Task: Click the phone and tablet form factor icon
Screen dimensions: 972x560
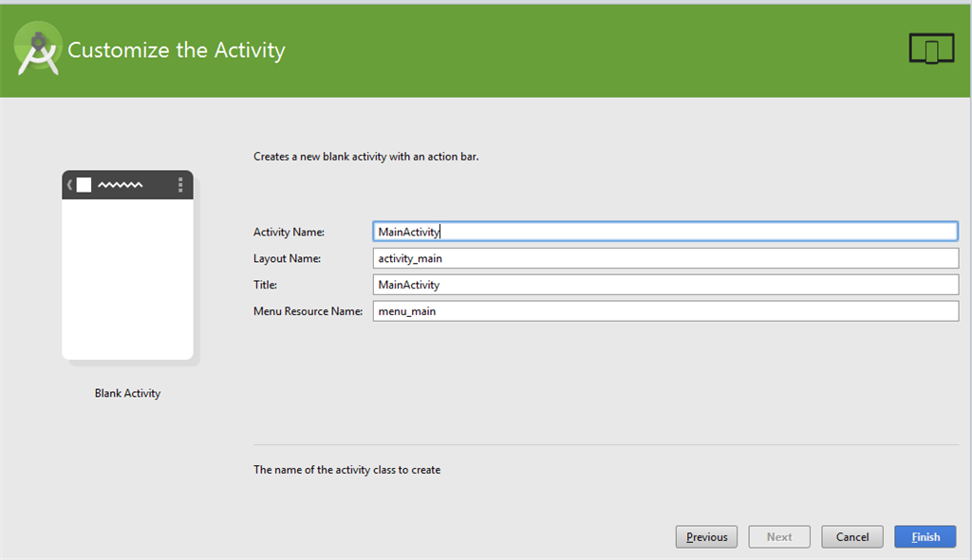Action: [x=930, y=48]
